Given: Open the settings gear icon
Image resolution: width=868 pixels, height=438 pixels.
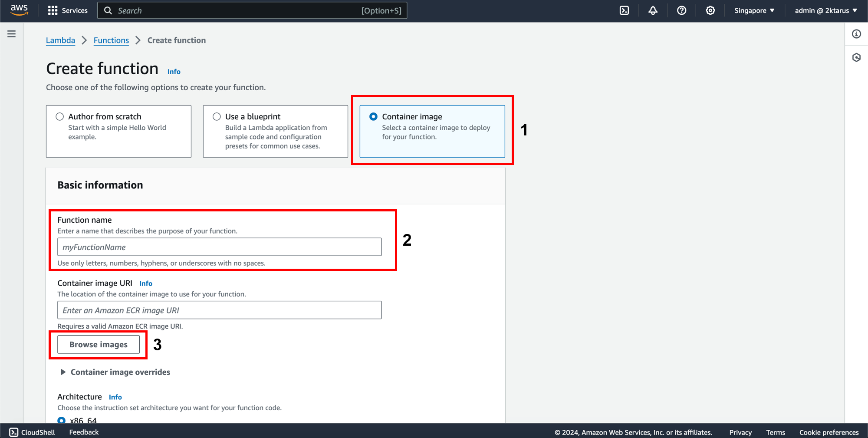Looking at the screenshot, I should [x=710, y=10].
